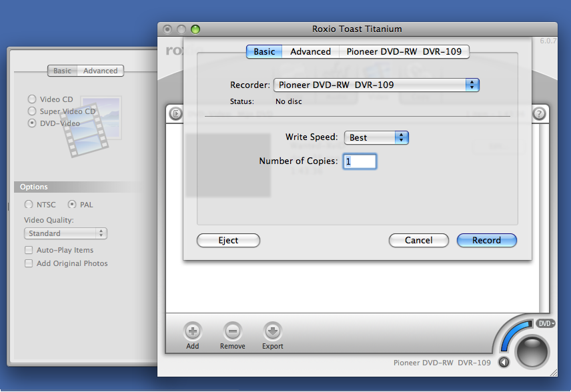Select the Video CD radio button
This screenshot has width=571, height=392.
(31, 99)
